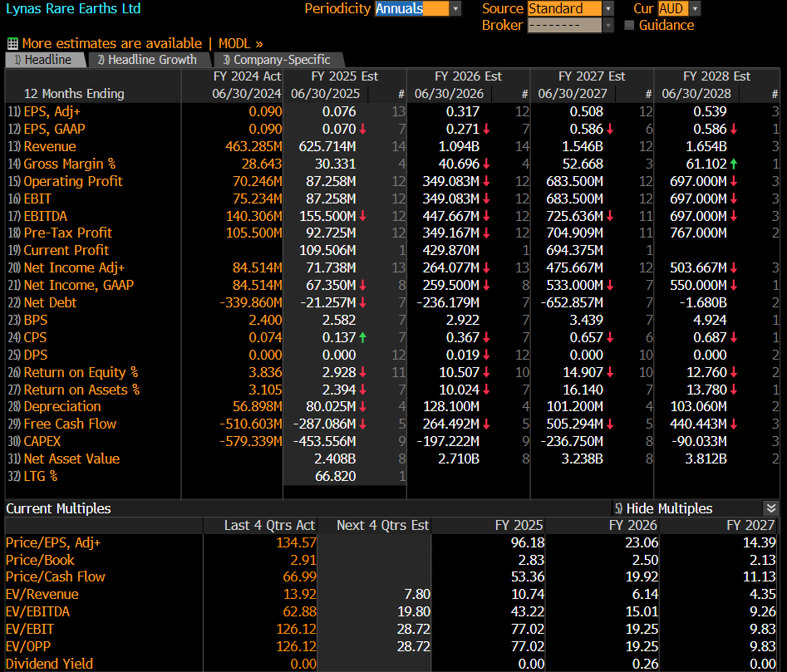Select the Revenue row label
787x672 pixels.
50,146
